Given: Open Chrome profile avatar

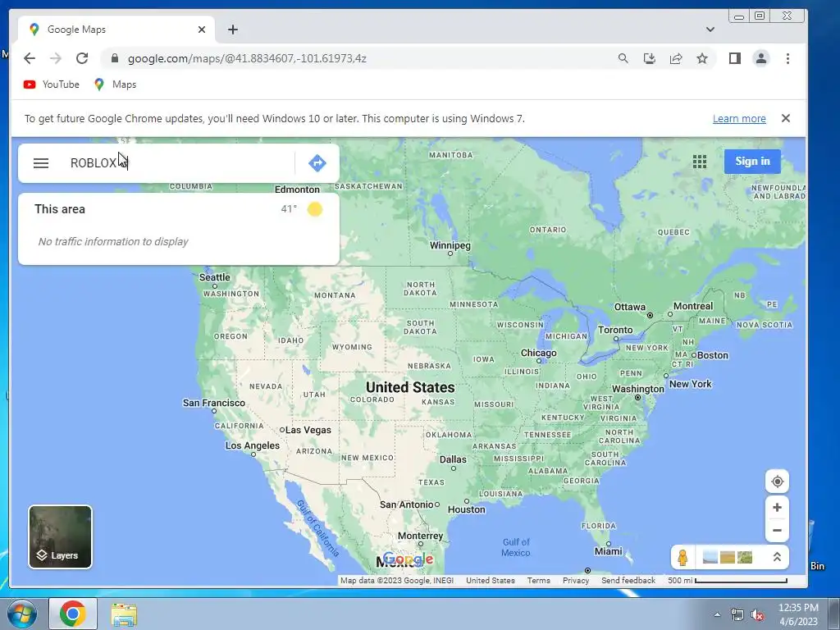Looking at the screenshot, I should tap(760, 58).
